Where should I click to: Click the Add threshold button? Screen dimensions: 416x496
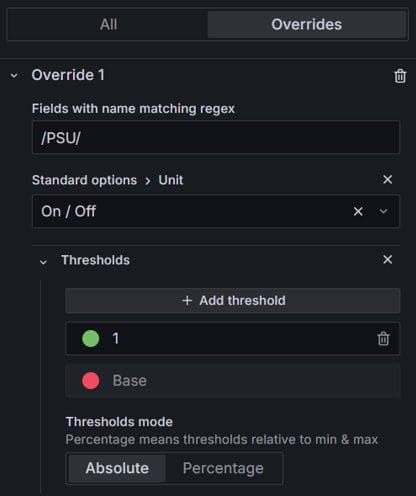tap(233, 301)
